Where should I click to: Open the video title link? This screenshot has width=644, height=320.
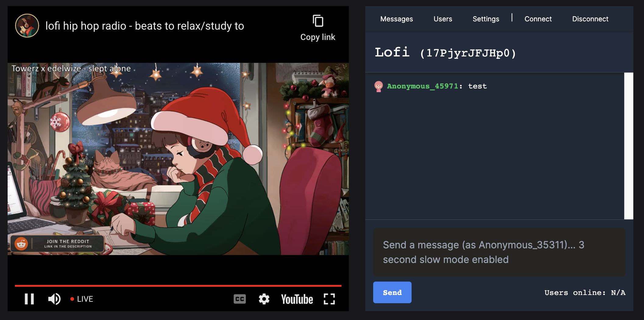(x=145, y=26)
